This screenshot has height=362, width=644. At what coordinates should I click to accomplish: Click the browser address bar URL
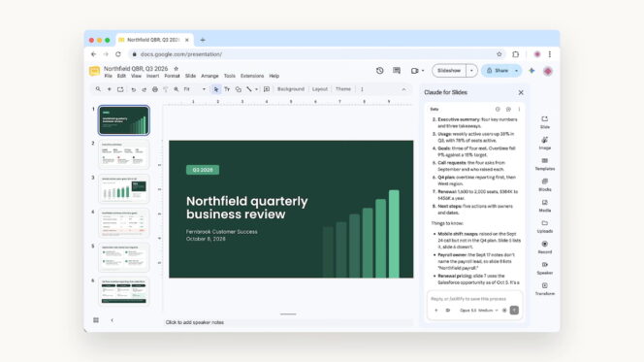(x=181, y=54)
